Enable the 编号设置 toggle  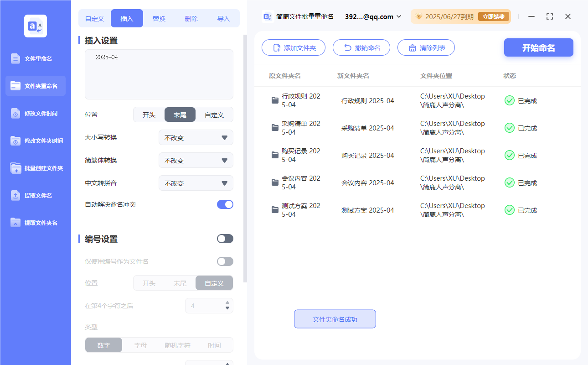point(225,239)
